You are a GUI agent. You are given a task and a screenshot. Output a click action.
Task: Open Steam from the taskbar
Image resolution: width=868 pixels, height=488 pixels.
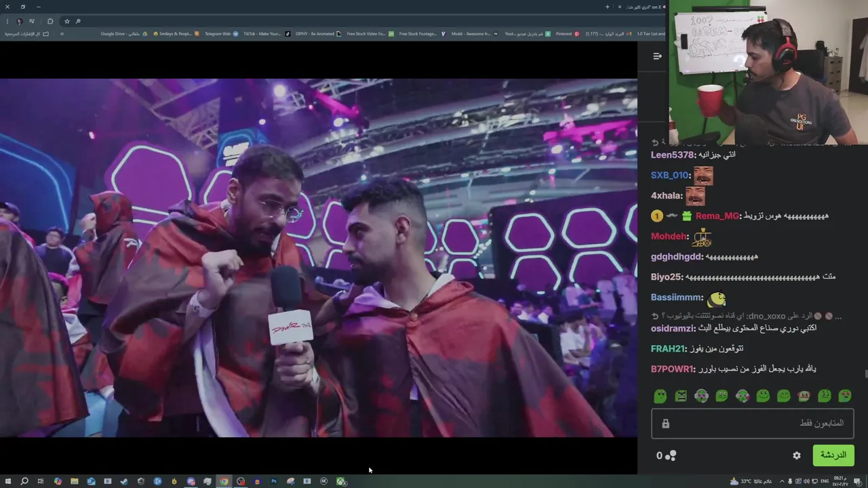pyautogui.click(x=124, y=481)
